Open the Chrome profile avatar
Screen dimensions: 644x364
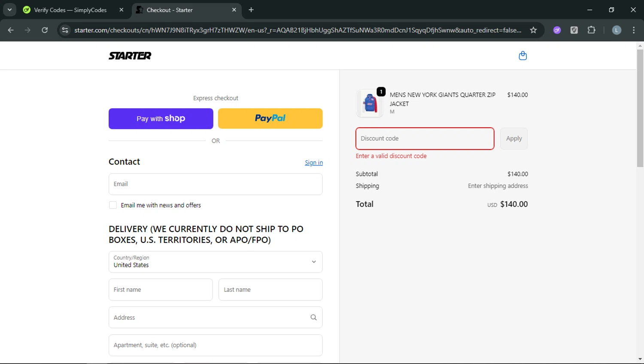(x=617, y=30)
